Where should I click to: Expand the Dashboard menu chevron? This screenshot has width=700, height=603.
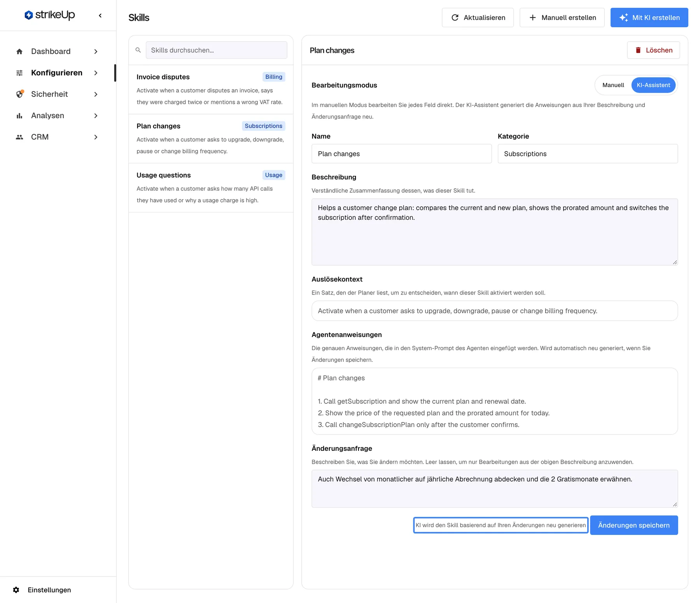pos(96,51)
